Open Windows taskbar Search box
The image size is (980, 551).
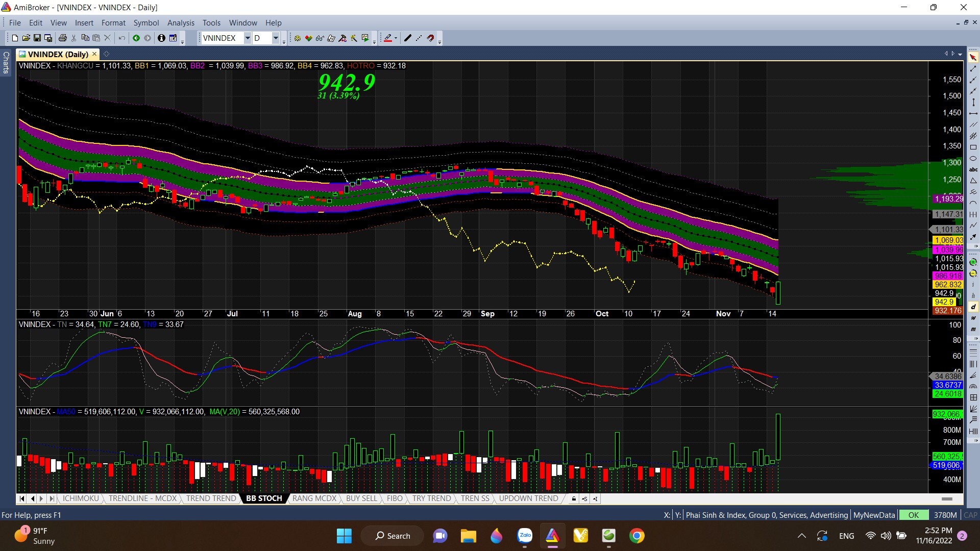click(x=393, y=536)
